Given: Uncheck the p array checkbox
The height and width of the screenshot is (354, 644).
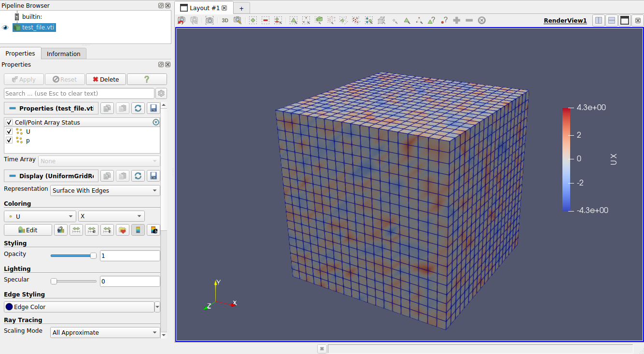Looking at the screenshot, I should (9, 140).
